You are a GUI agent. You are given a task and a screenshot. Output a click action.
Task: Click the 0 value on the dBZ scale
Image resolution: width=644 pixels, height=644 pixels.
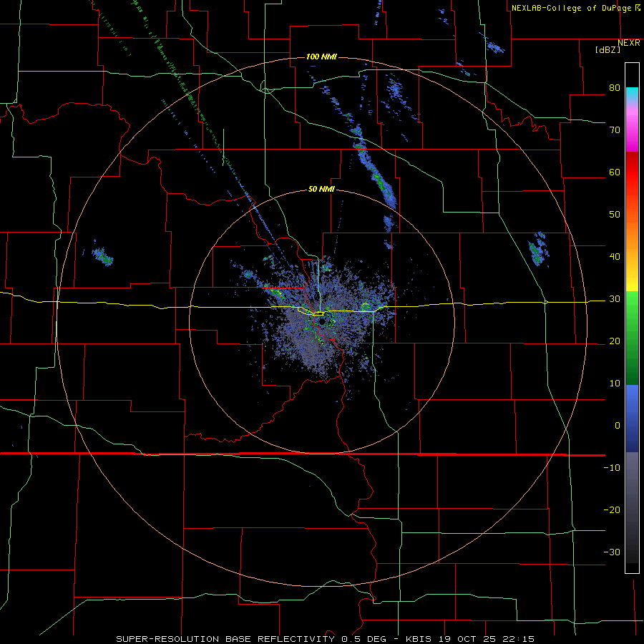[x=618, y=426]
